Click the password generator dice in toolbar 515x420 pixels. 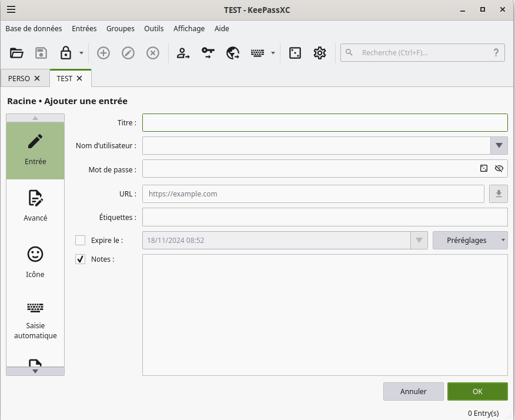click(x=295, y=53)
